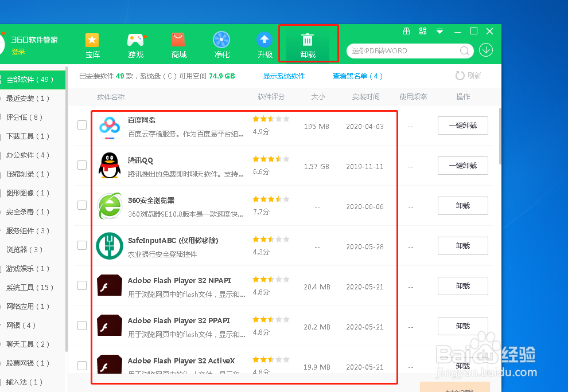Click the gift box icon in the title bar
This screenshot has height=392, width=568.
click(x=407, y=31)
